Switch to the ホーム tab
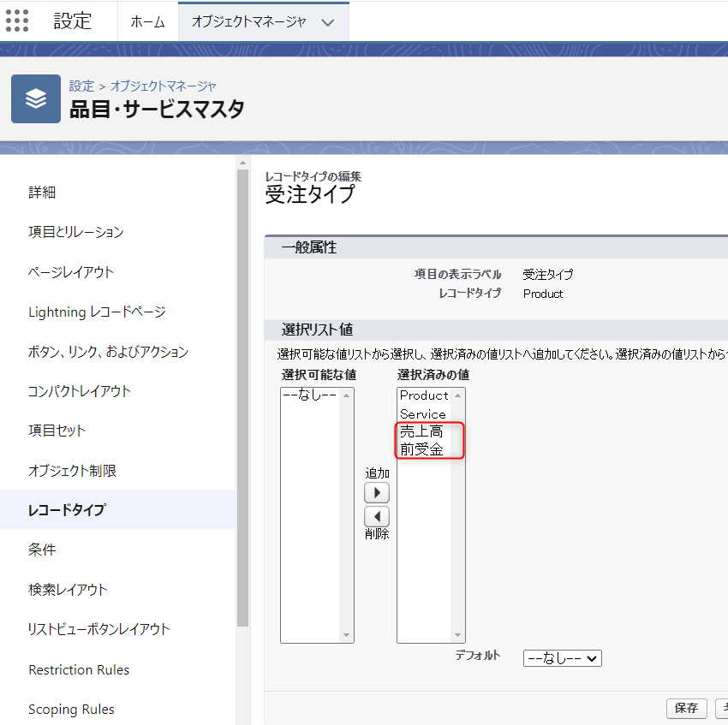The image size is (728, 725). (147, 22)
